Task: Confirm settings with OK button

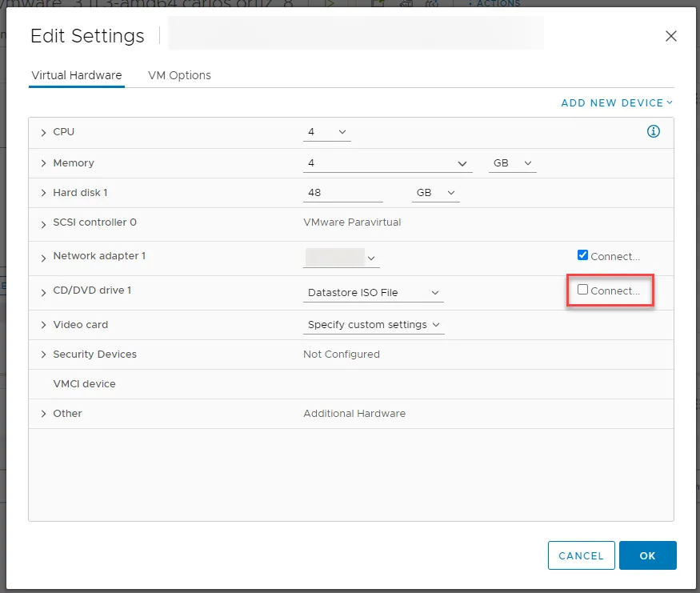Action: [647, 555]
